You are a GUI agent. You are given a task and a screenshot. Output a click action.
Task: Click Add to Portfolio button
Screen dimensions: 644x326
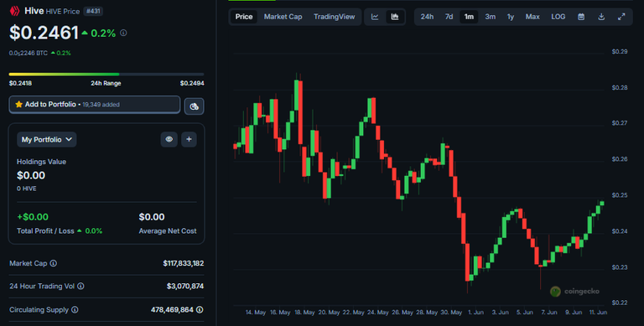(x=95, y=105)
